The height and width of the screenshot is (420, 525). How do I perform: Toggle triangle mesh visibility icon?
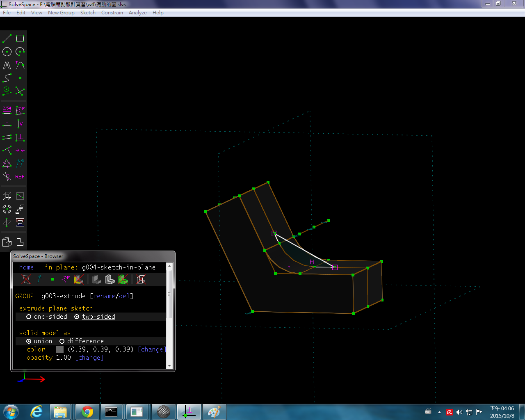[x=123, y=279]
